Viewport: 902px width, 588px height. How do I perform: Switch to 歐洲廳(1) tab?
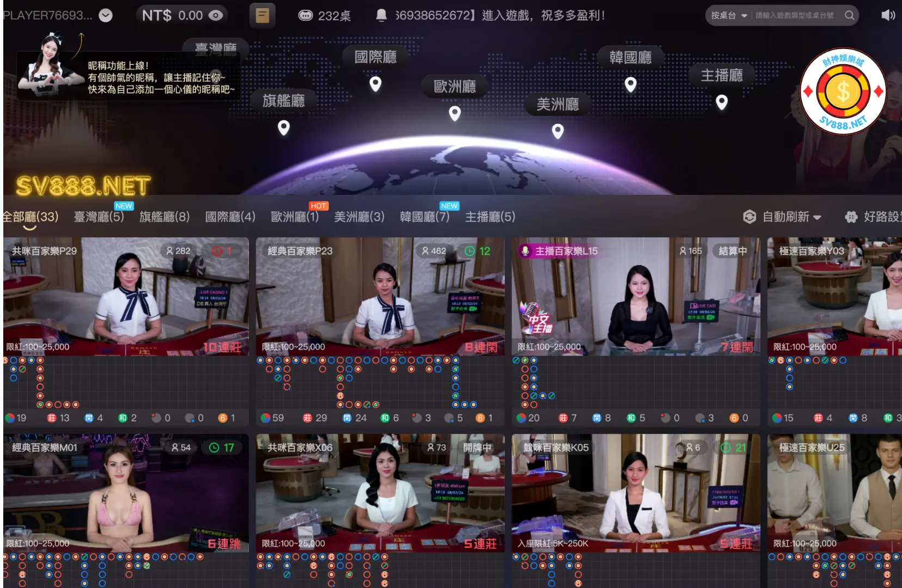pyautogui.click(x=295, y=217)
